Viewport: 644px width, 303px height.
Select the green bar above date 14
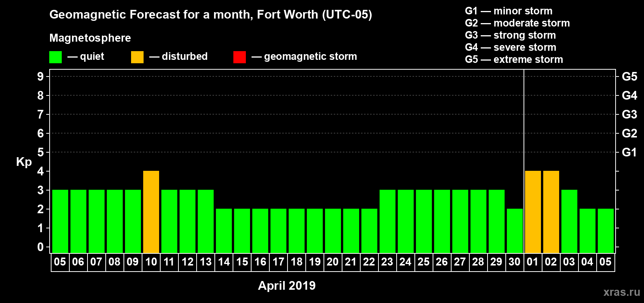(224, 231)
